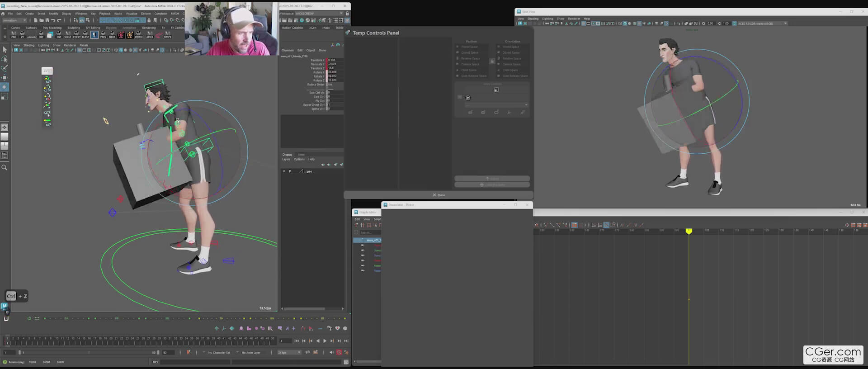Open the WIDESCREEN workspace dropdown
This screenshot has height=369, width=868.
click(312, 14)
